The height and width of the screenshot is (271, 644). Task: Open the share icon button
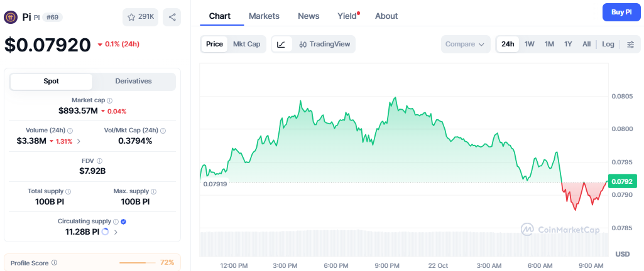pyautogui.click(x=172, y=17)
